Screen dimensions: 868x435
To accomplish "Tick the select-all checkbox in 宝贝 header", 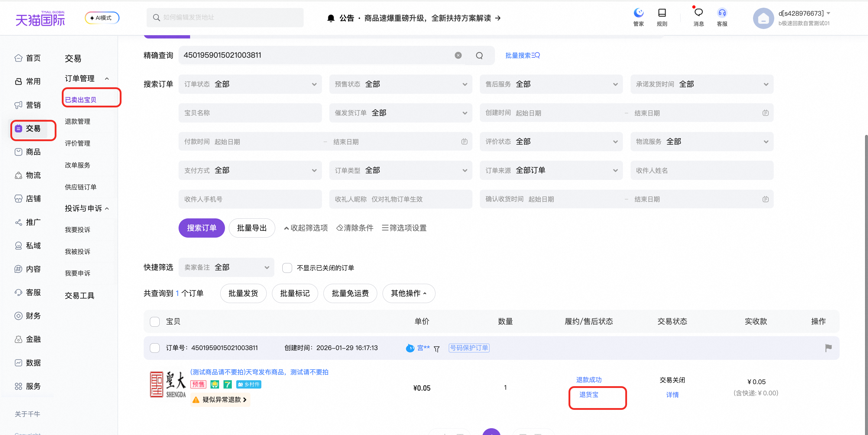I will (x=155, y=322).
